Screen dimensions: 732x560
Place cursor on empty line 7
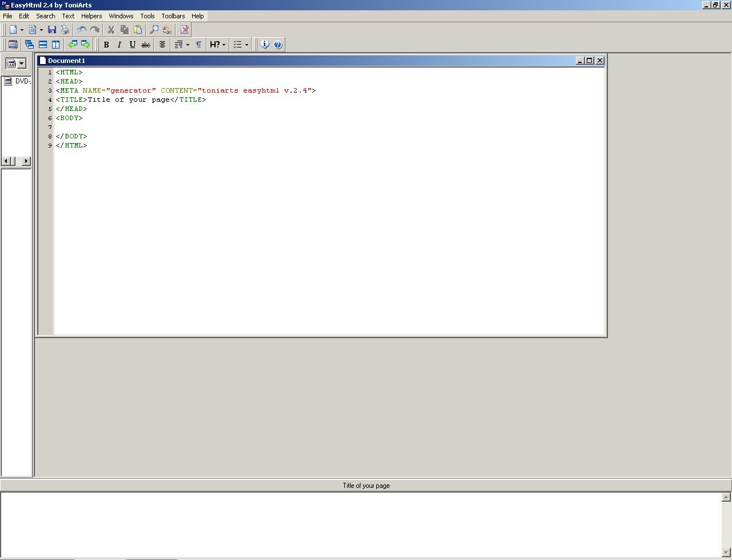pos(329,127)
